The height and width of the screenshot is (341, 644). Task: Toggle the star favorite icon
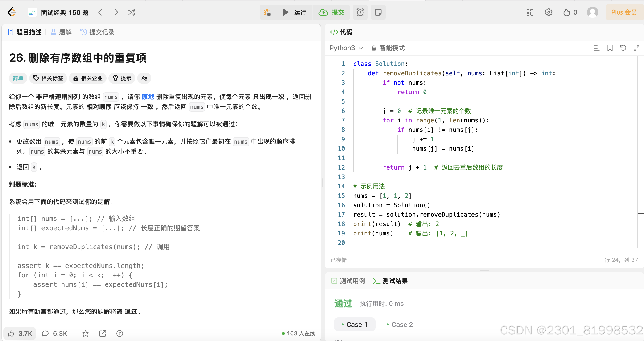pos(86,333)
